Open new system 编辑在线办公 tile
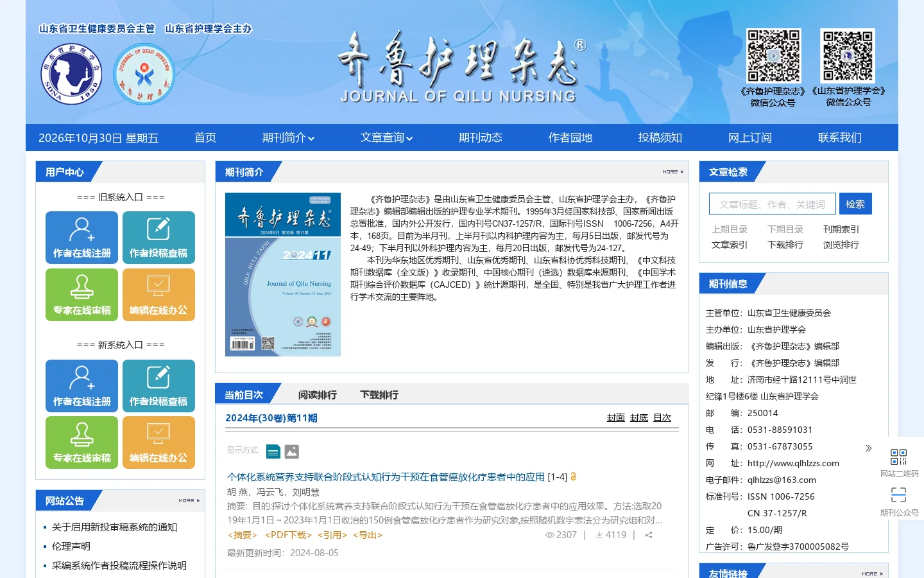 158,442
